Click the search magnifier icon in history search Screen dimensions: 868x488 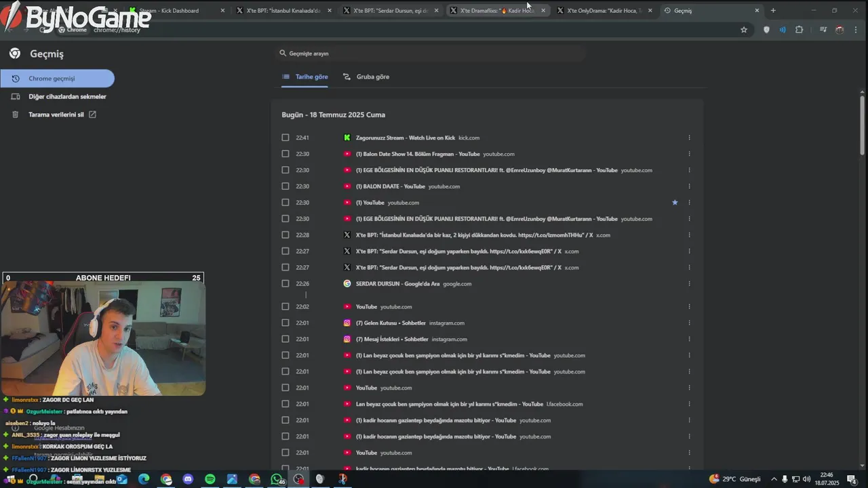283,53
